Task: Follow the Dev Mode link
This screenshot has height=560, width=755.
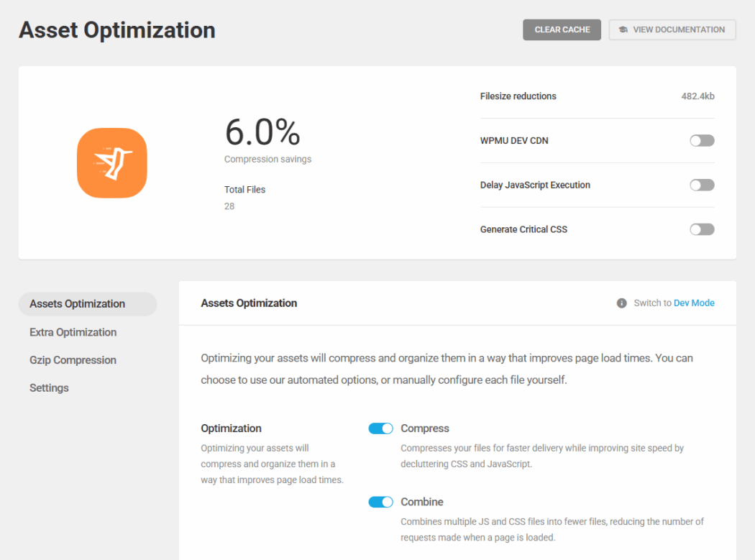Action: 694,303
